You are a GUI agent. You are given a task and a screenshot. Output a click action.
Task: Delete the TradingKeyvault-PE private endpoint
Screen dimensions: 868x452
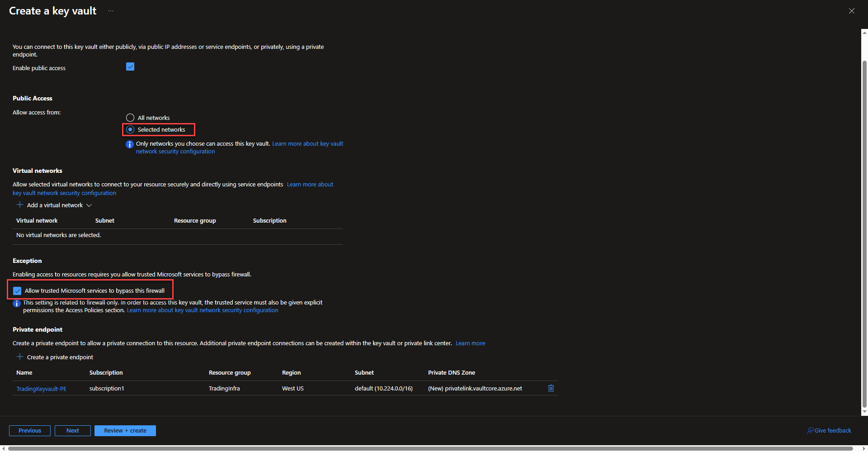(x=551, y=388)
